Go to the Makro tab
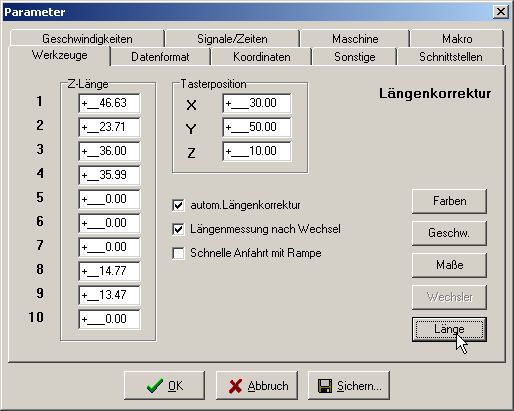The height and width of the screenshot is (411, 514). tap(457, 39)
